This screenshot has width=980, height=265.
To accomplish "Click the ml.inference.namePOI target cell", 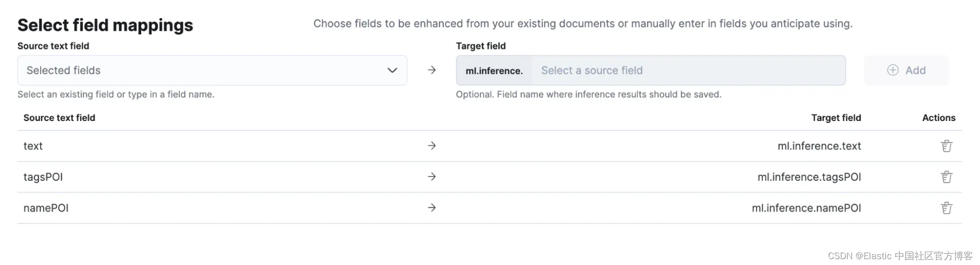I will coord(806,208).
